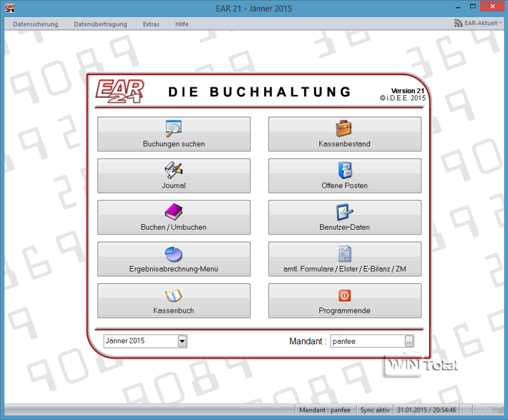Click the EAR 21 logo in the panel header
Image resolution: width=508 pixels, height=420 pixels.
pyautogui.click(x=120, y=91)
